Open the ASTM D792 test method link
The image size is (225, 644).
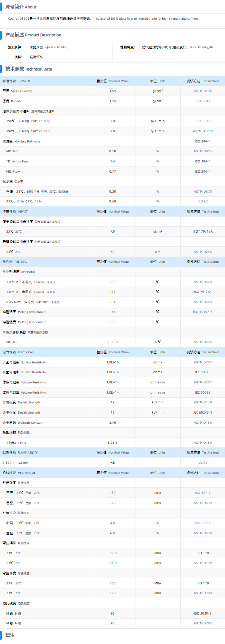[x=202, y=91]
